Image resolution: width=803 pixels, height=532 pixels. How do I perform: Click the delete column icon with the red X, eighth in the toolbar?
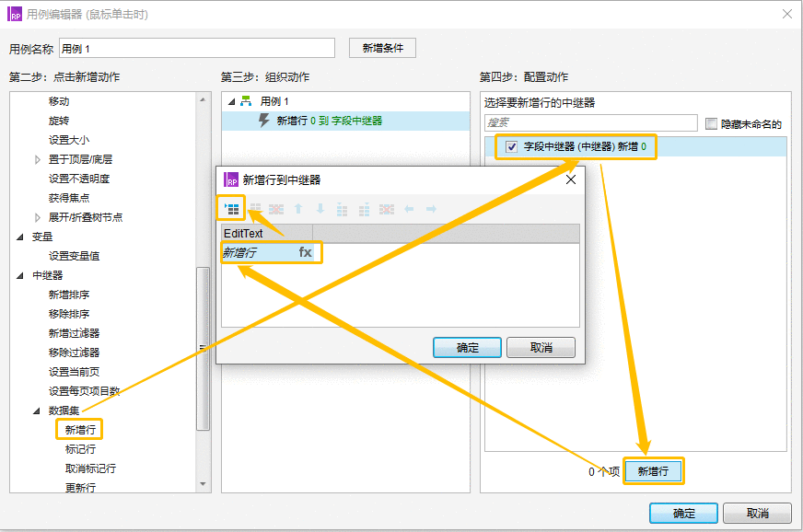coord(387,209)
